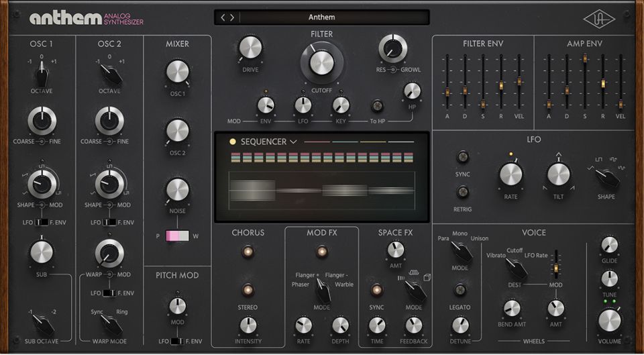Switch Pitch Mod source LFO/F. ENV
The image size is (644, 355).
(x=177, y=341)
